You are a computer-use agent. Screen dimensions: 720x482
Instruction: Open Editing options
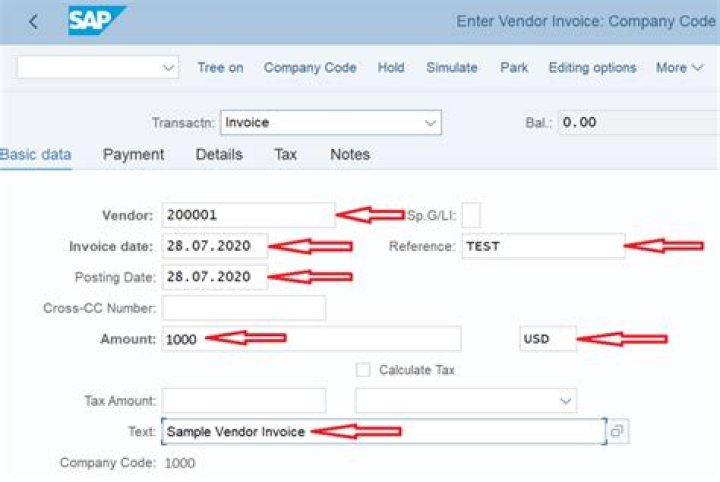(592, 68)
